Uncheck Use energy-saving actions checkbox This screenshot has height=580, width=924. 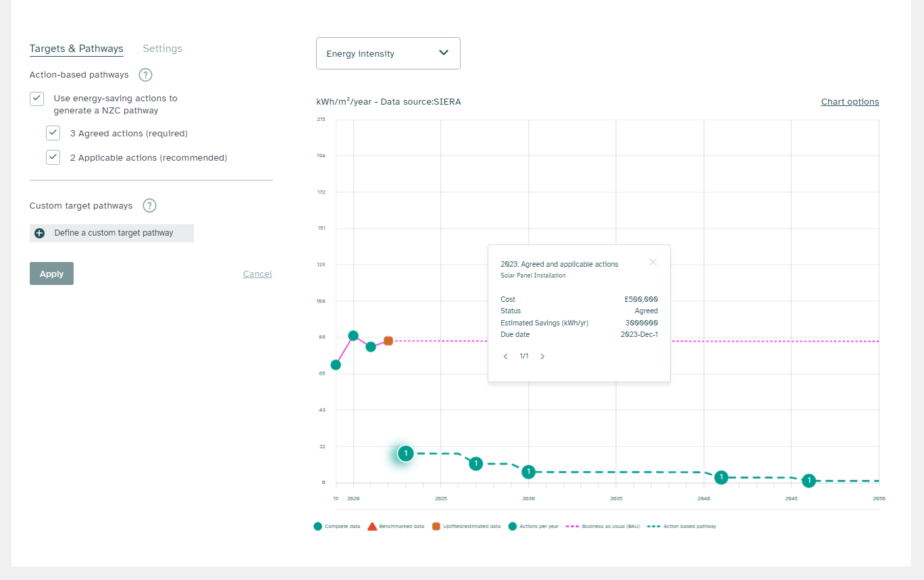37,99
